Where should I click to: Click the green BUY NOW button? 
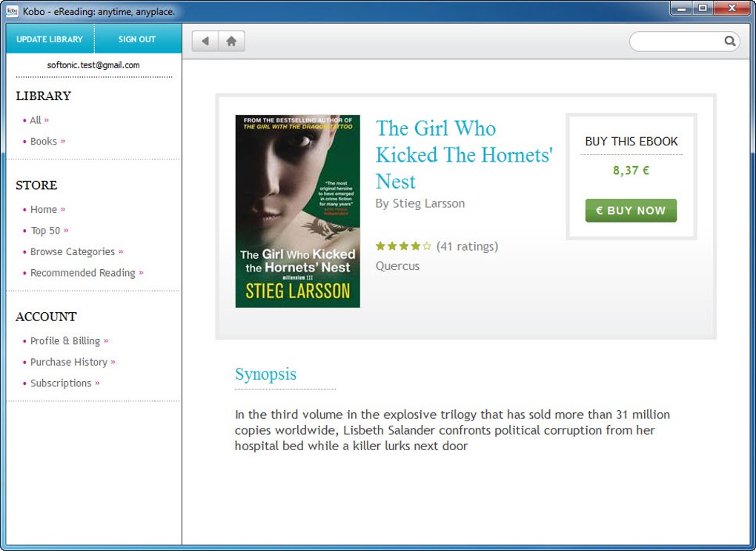click(631, 211)
